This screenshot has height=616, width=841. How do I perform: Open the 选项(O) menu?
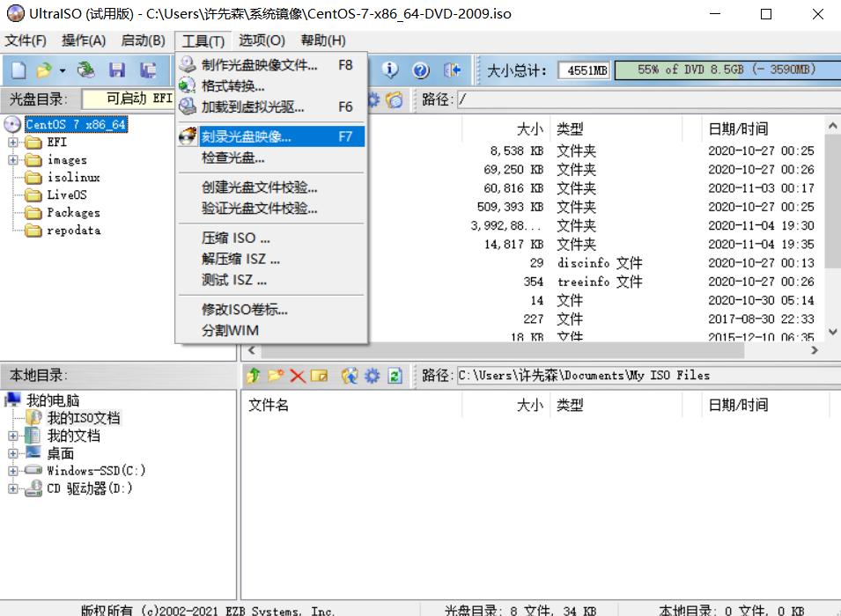[262, 40]
